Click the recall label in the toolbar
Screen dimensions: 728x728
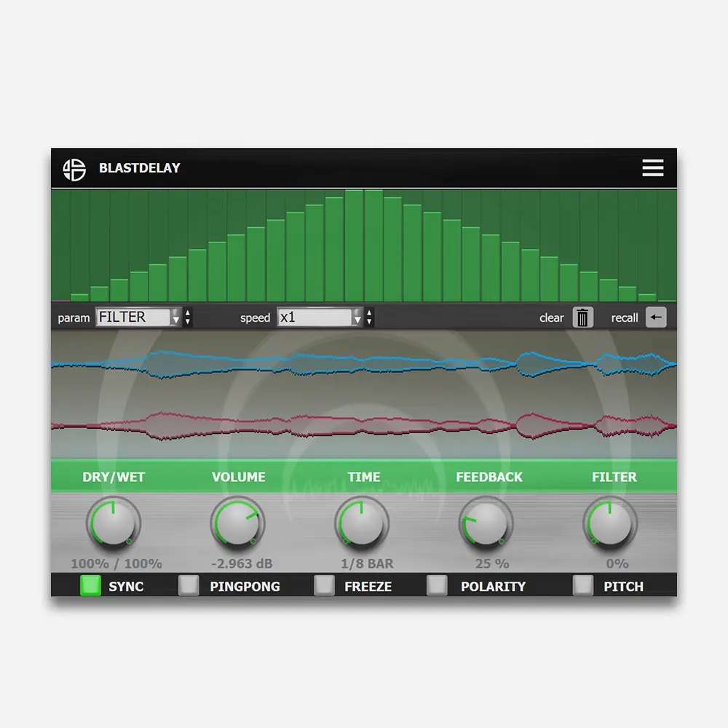tap(624, 317)
